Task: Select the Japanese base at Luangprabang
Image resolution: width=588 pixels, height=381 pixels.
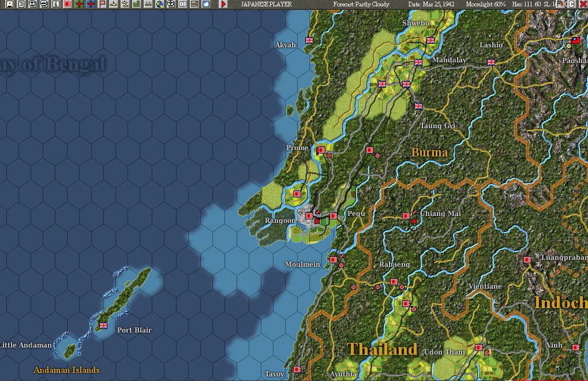Action: [x=527, y=260]
